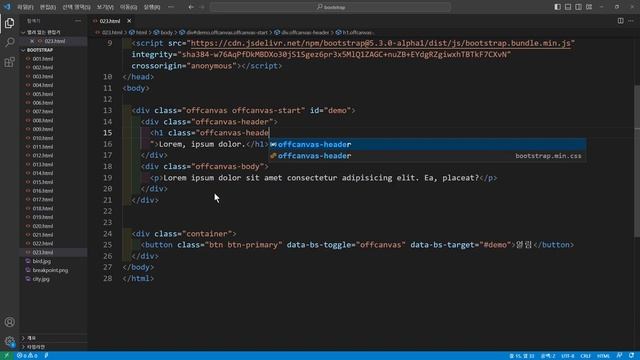Viewport: 640px width, 360px height.
Task: Change UTF-8 encoding in status bar
Action: (x=568, y=356)
